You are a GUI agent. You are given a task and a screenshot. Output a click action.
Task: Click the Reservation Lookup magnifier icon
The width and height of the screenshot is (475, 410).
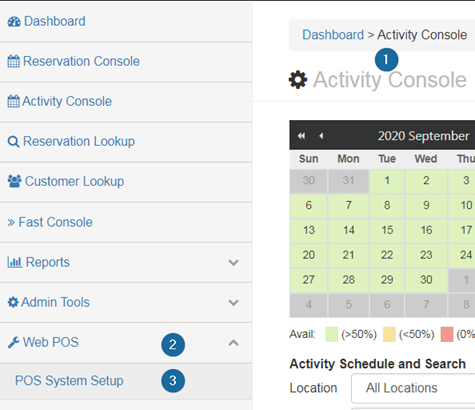(x=13, y=142)
